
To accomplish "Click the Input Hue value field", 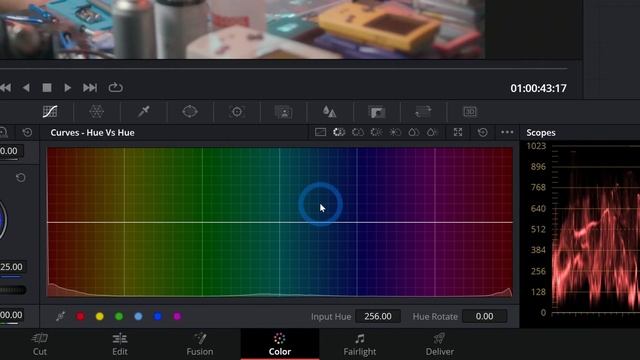I will pos(378,316).
